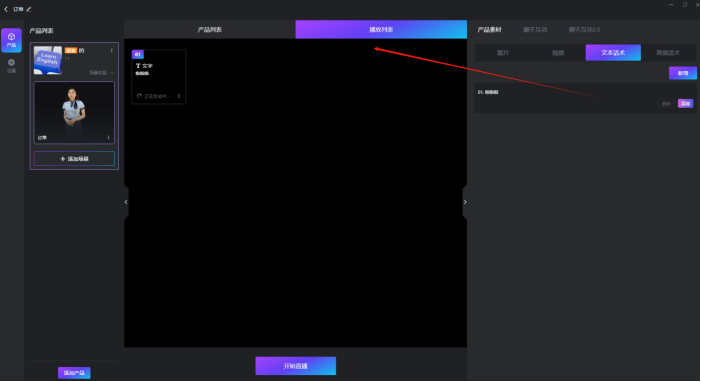Select the 音频话术 material type
Viewport: 701px width, 382px height.
(668, 53)
